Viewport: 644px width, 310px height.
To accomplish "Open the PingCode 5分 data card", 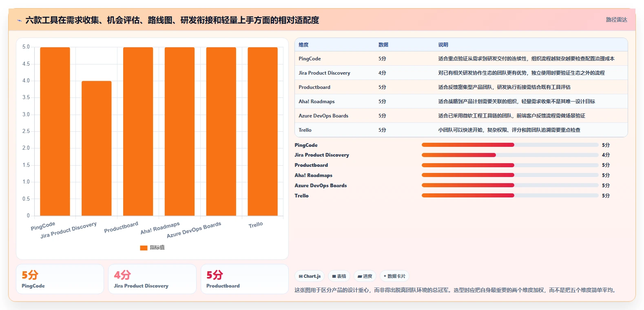I will (x=60, y=279).
